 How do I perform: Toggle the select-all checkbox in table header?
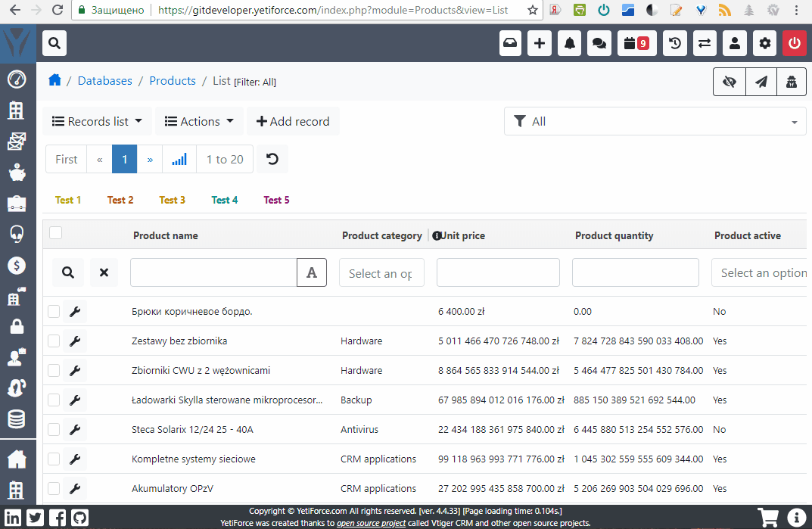[55, 232]
